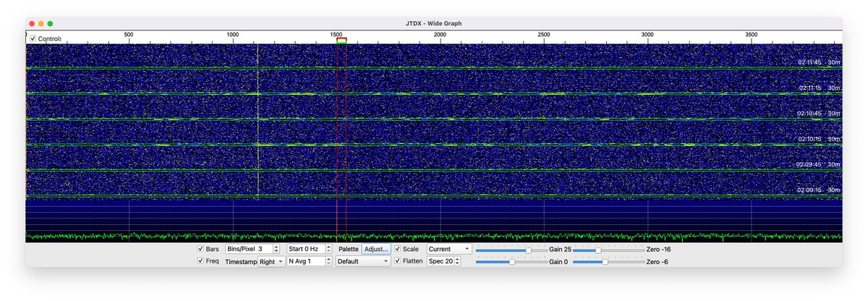Click the Bins/Pixel spin box stepper
This screenshot has height=301, width=868.
pos(277,249)
